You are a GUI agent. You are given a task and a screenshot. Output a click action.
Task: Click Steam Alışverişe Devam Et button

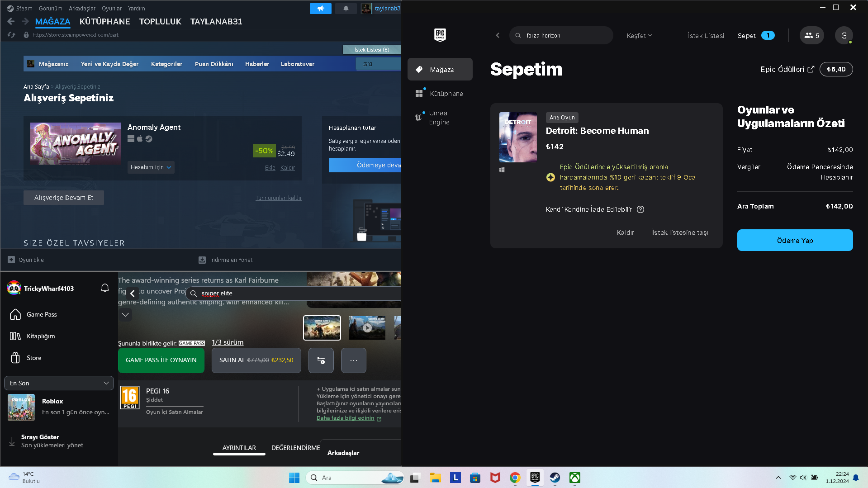tap(64, 198)
